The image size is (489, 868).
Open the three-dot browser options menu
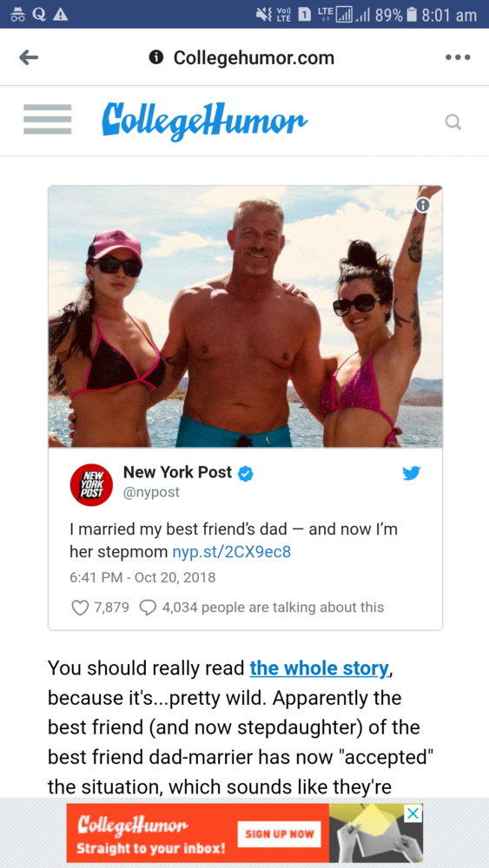pos(458,57)
